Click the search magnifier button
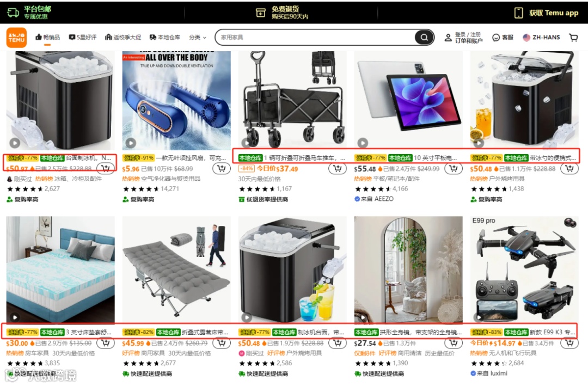 point(424,37)
